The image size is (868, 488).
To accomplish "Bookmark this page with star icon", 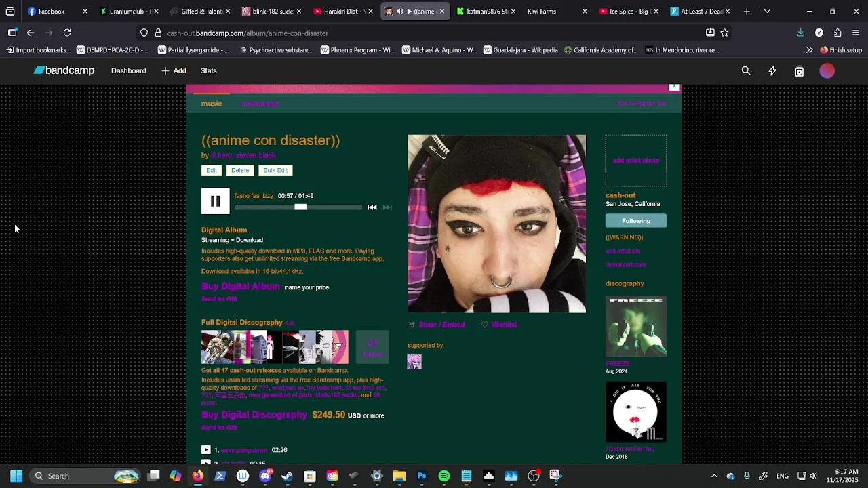I will [x=724, y=33].
